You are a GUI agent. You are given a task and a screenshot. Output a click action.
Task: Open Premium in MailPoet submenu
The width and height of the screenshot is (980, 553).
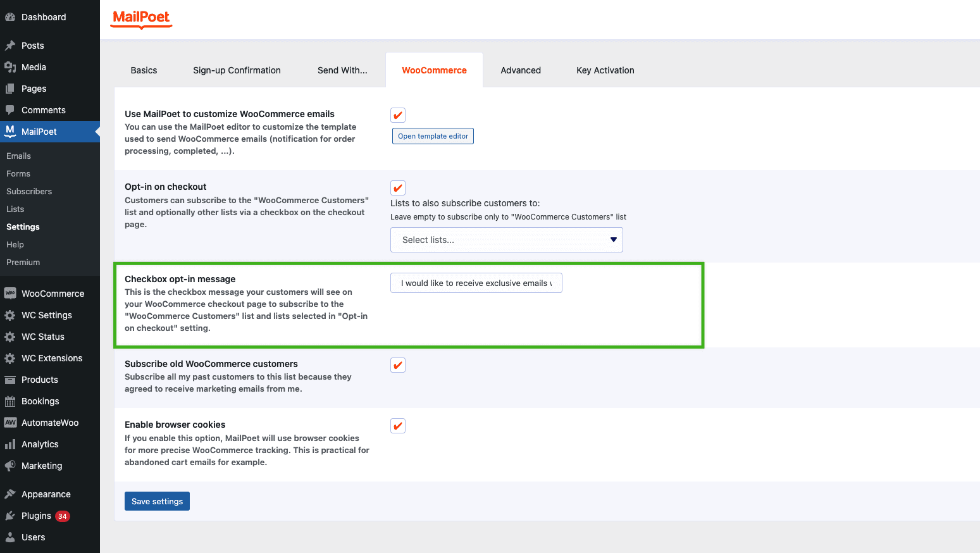tap(23, 262)
